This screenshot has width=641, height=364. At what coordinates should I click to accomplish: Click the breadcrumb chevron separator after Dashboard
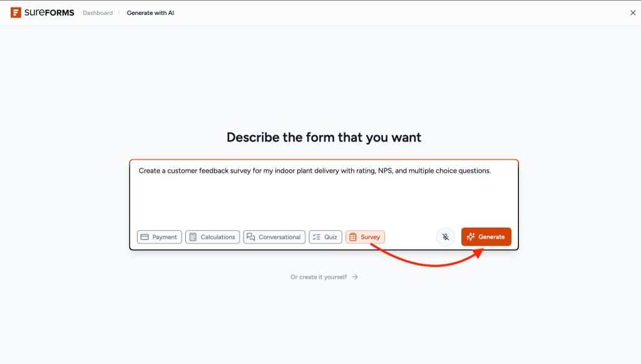(119, 13)
